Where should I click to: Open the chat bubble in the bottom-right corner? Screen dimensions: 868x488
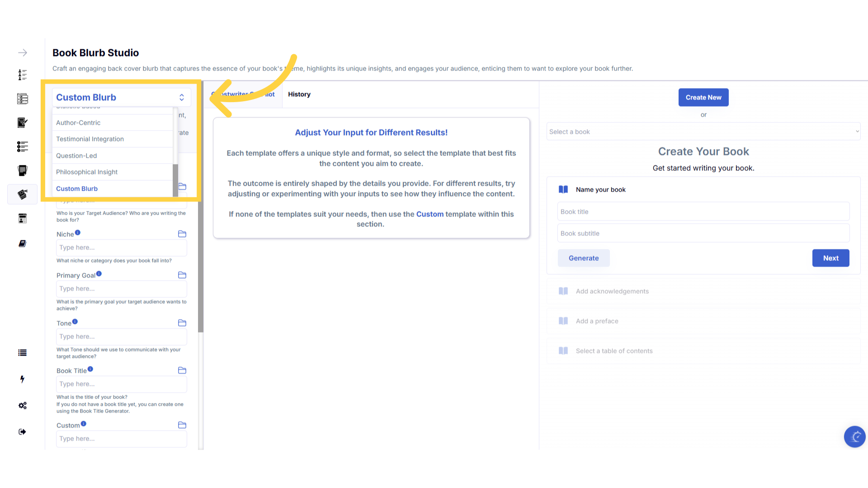[854, 436]
